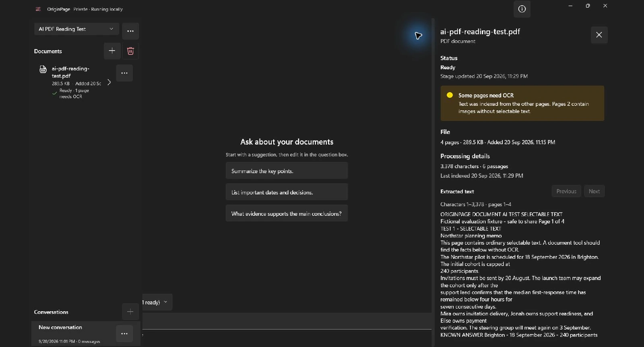Open the workspace more options button beside AI PDF Reading Test
Screen dimensions: 644x347
(130, 31)
